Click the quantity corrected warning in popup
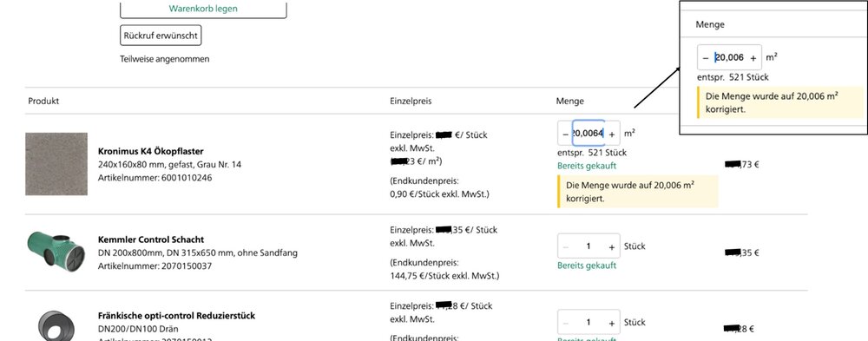Image resolution: width=868 pixels, height=341 pixels. point(780,102)
